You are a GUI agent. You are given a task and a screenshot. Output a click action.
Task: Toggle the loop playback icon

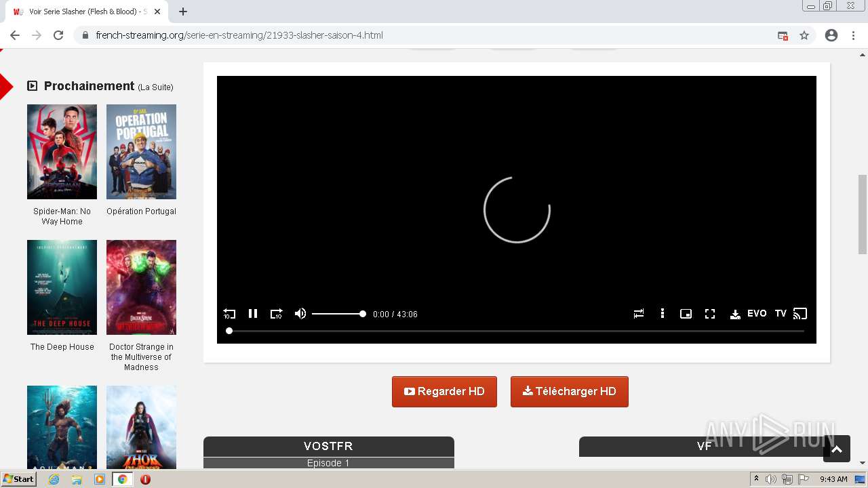[639, 314]
